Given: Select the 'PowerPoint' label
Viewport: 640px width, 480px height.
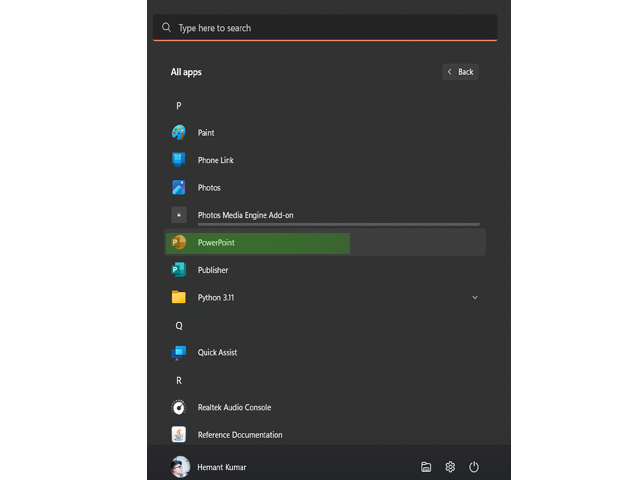Looking at the screenshot, I should tap(216, 242).
